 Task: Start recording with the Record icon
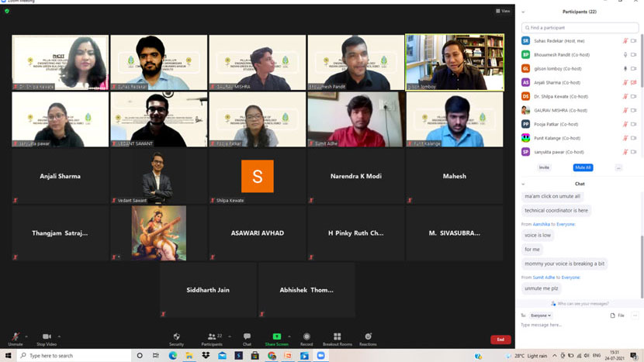pos(306,337)
